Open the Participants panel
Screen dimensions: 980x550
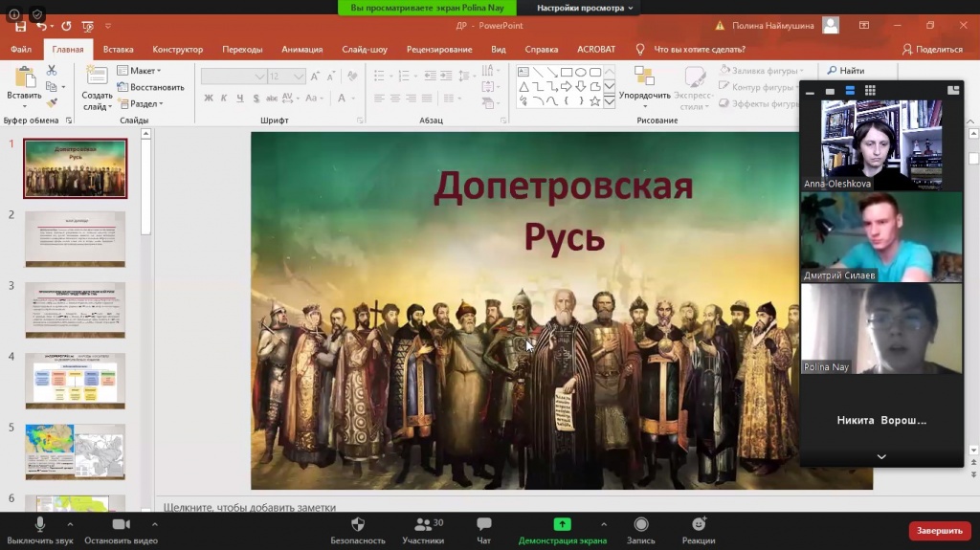pyautogui.click(x=422, y=525)
